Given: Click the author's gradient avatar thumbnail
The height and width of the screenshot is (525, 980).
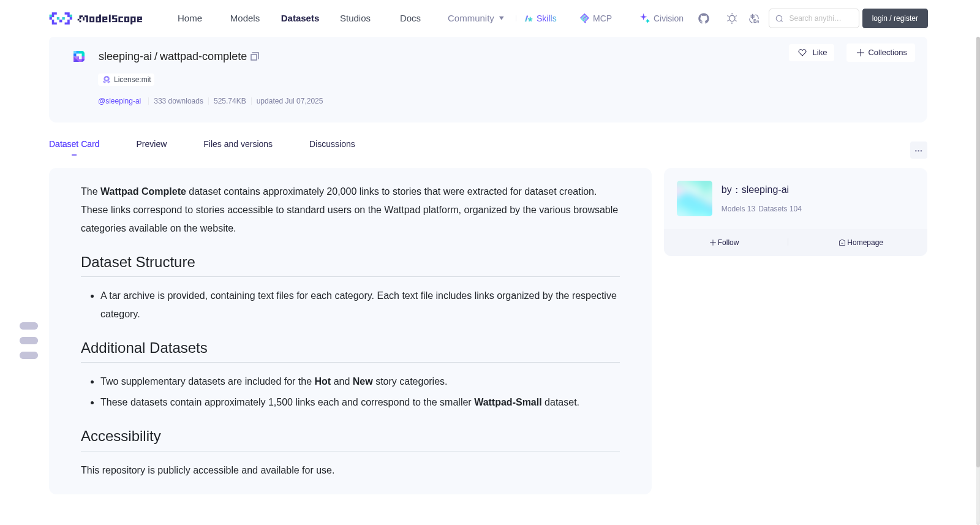Looking at the screenshot, I should click(695, 198).
